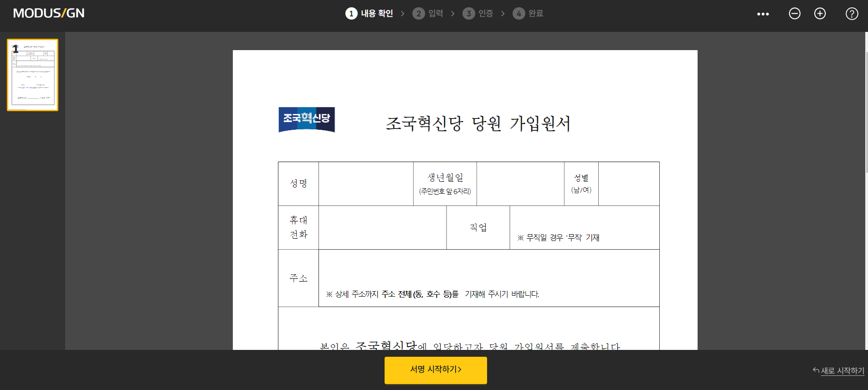Screen dimensions: 868x390
Task: Click the 직업 label cell
Action: (x=478, y=227)
